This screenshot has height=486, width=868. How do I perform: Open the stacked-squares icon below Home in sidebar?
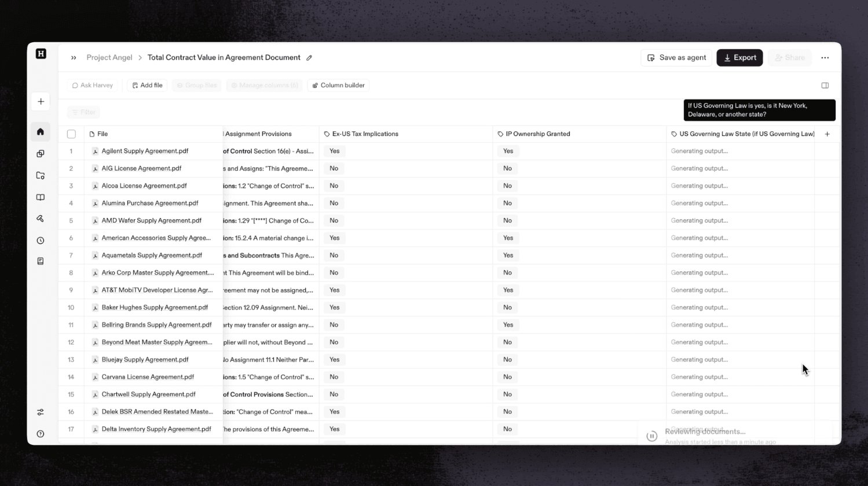coord(41,154)
